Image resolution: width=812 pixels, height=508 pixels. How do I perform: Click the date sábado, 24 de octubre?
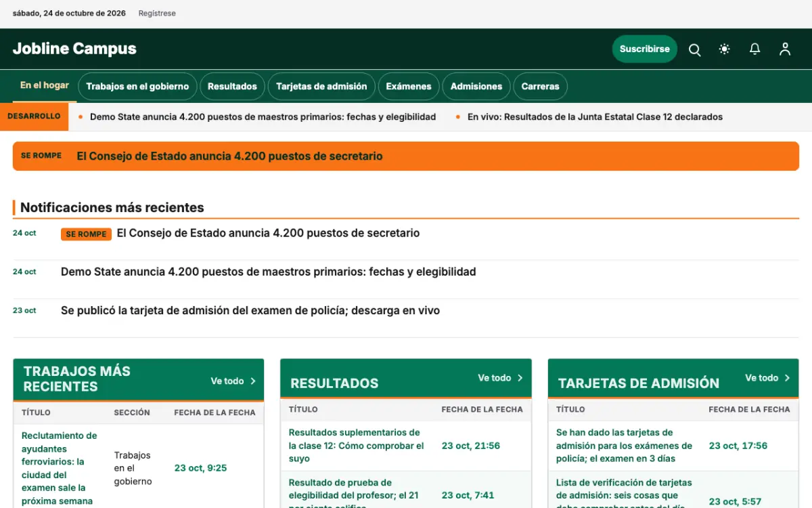tap(69, 14)
